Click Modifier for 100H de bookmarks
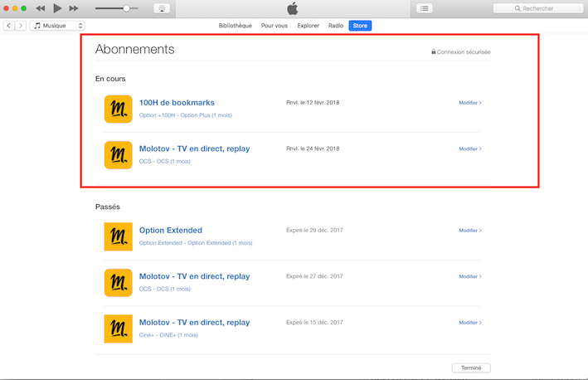The image size is (588, 380). [x=470, y=102]
